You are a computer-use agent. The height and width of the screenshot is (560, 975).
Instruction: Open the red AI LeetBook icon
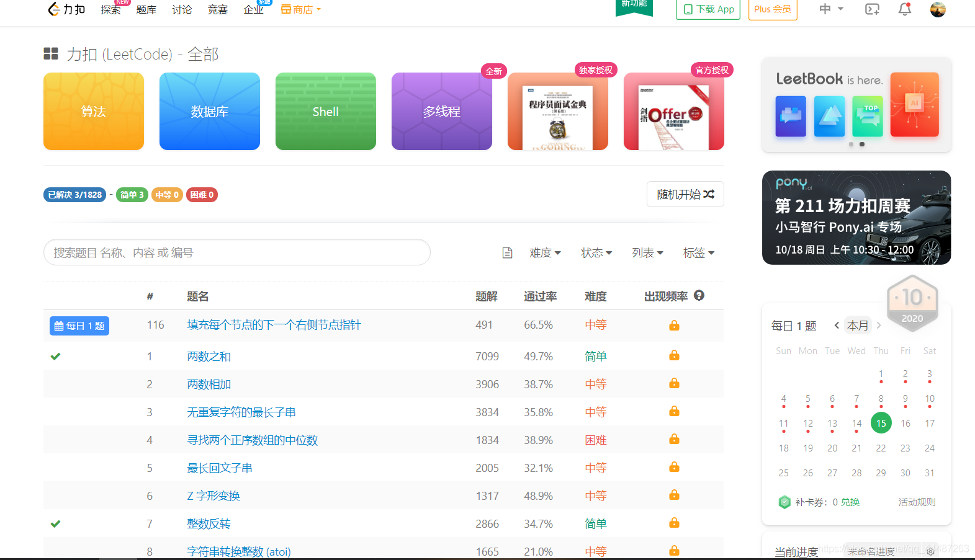point(915,105)
